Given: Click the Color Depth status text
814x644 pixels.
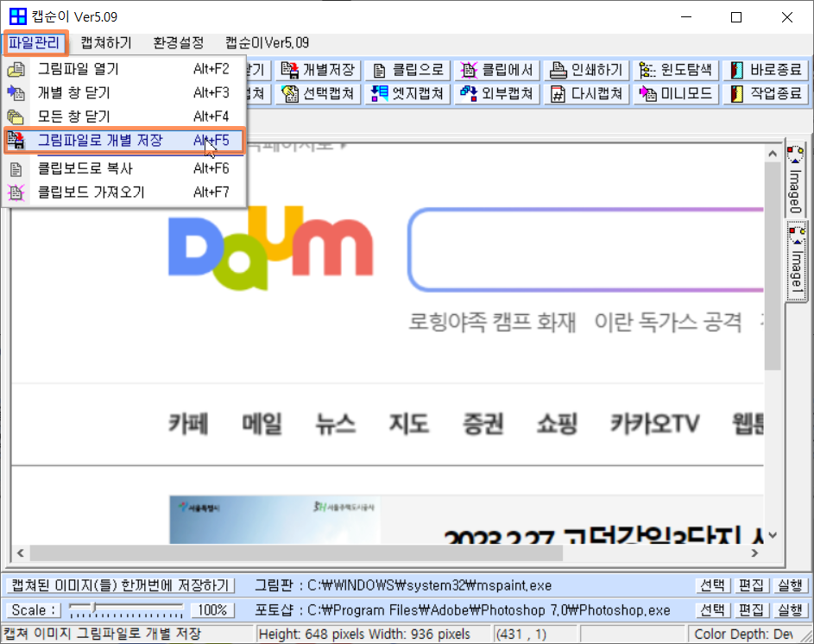Looking at the screenshot, I should click(743, 635).
